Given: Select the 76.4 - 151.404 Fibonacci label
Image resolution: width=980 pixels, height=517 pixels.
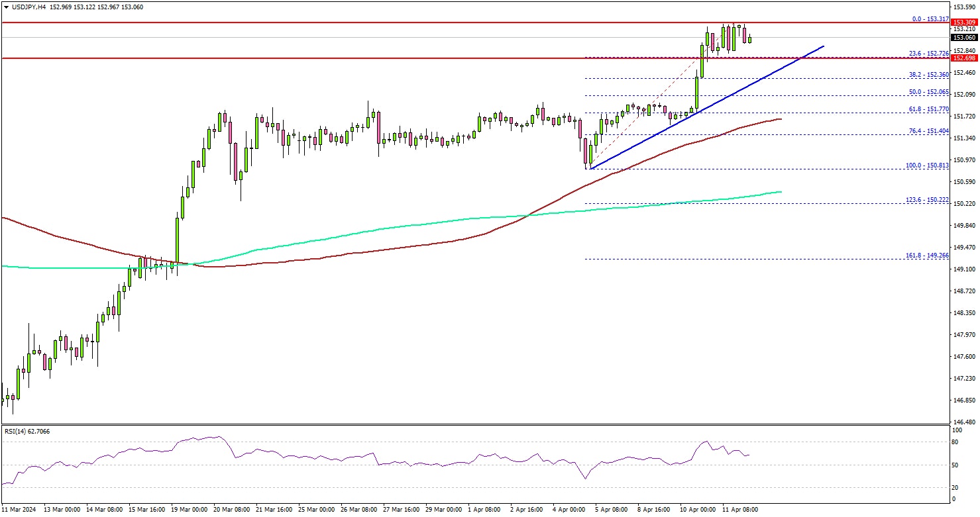Looking at the screenshot, I should [930, 131].
